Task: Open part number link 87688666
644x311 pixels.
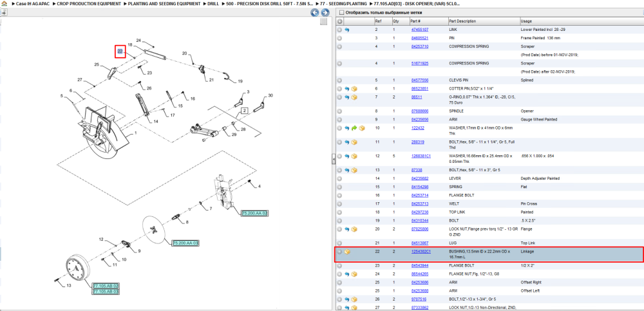Action: click(x=420, y=111)
